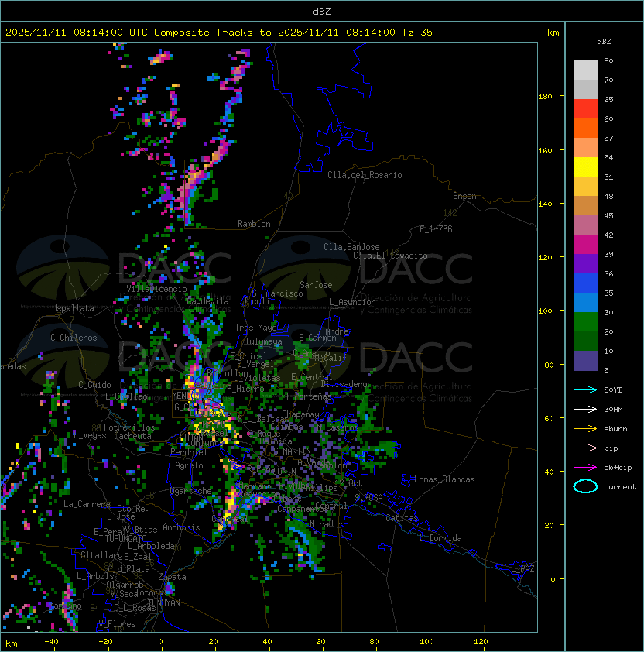644x652 pixels.
Task: Click the 'C_Chilenos' map label
Action: click(x=74, y=338)
